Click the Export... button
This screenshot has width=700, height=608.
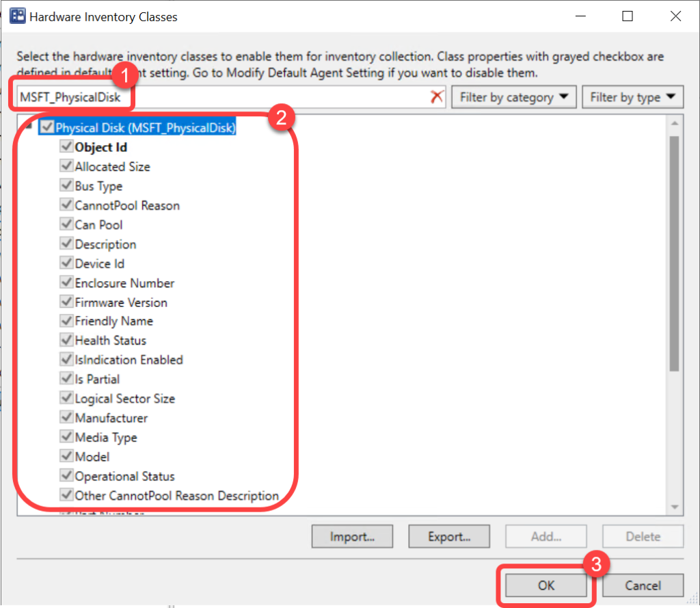click(449, 537)
